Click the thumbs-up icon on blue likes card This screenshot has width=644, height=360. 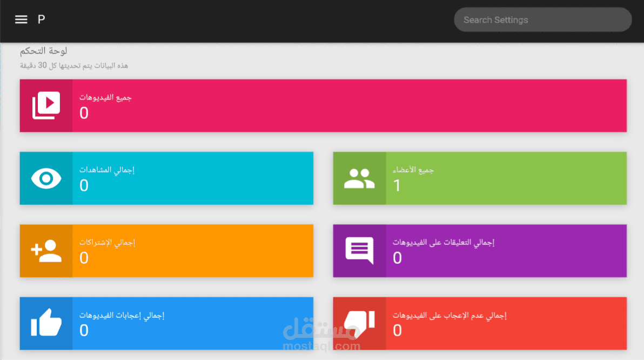[x=46, y=323]
